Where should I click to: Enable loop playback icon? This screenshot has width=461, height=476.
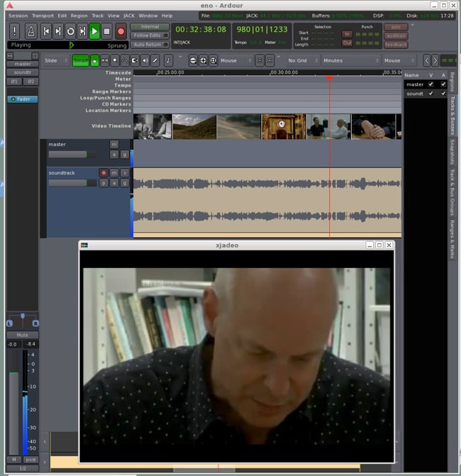(x=70, y=31)
